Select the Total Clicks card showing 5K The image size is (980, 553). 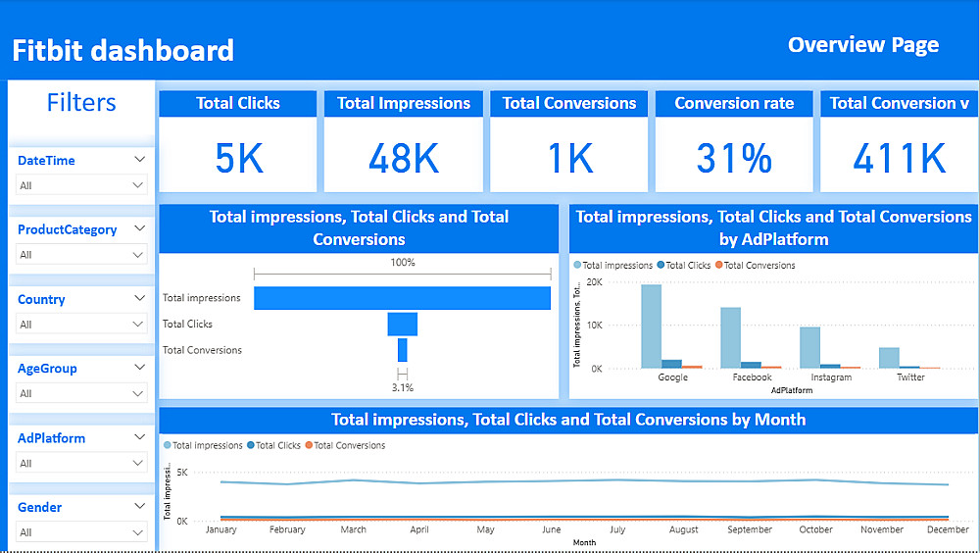[237, 141]
